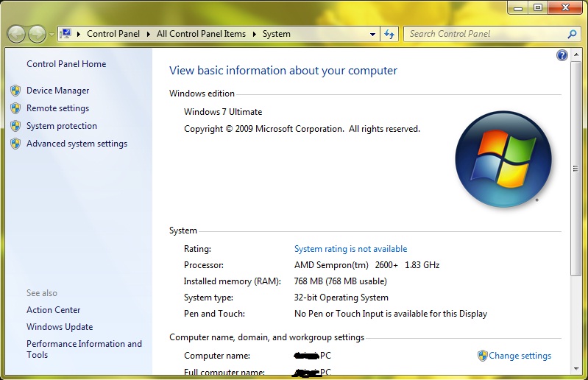
Task: Click the scroll up arrow
Action: pos(576,54)
